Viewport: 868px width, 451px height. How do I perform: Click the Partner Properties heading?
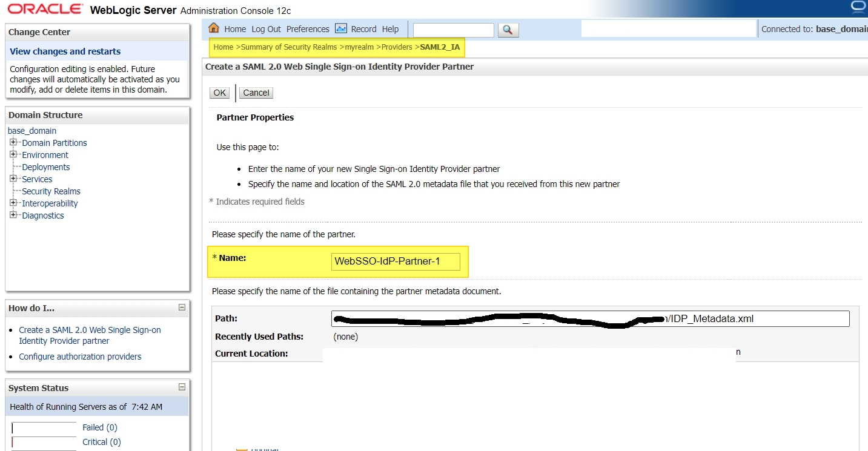255,117
